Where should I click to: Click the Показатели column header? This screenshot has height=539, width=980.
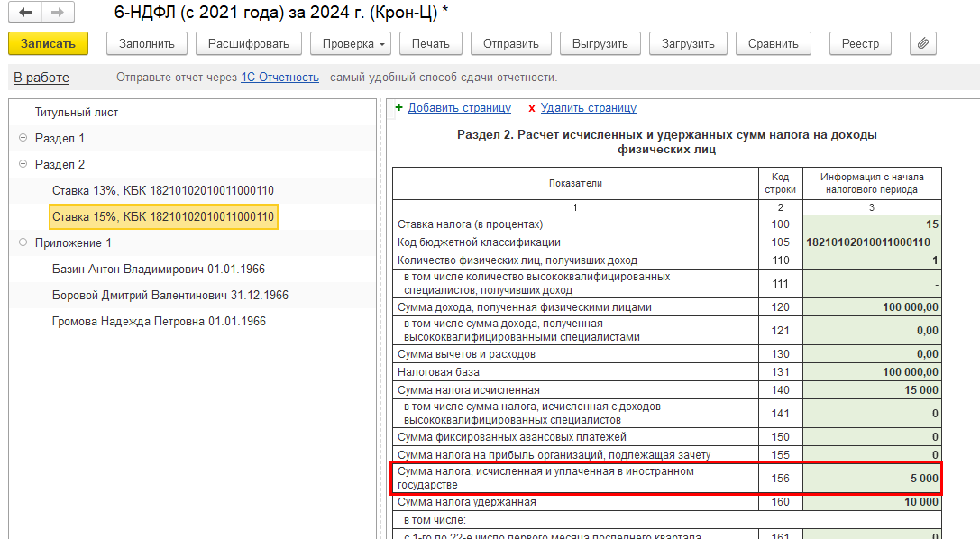(575, 183)
